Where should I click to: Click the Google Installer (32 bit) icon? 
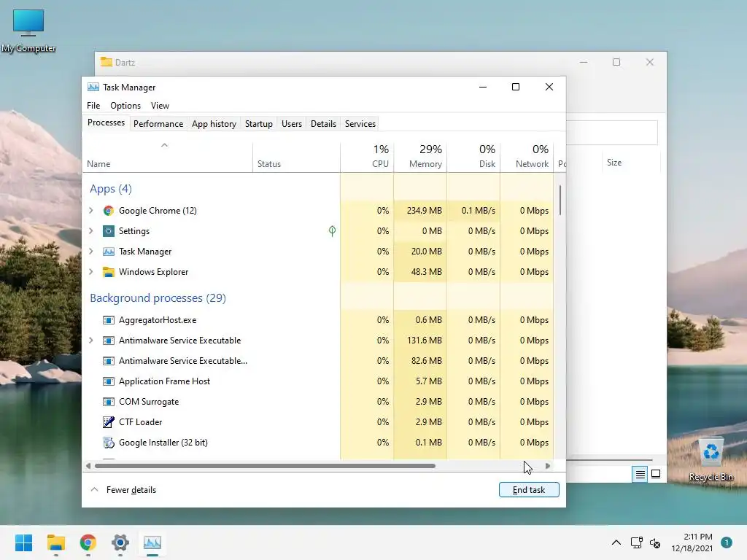(x=109, y=443)
